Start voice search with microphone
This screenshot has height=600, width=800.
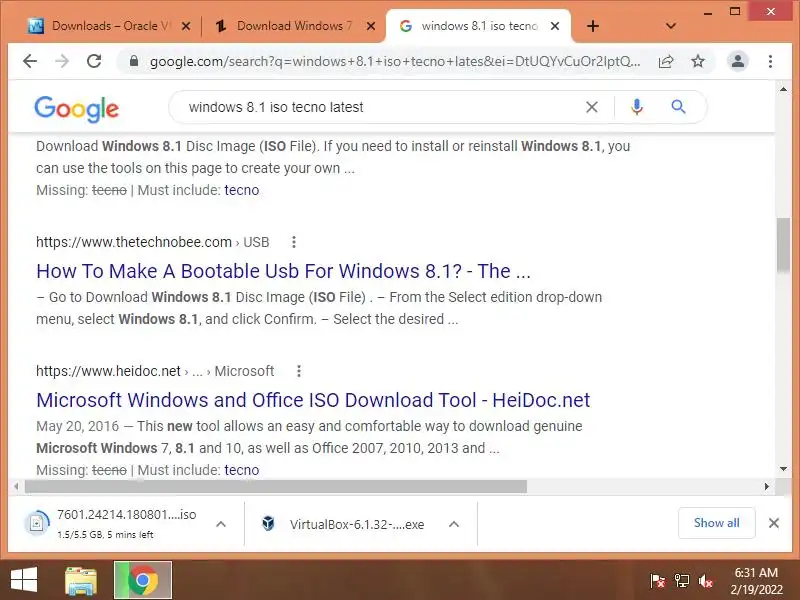pyautogui.click(x=637, y=107)
